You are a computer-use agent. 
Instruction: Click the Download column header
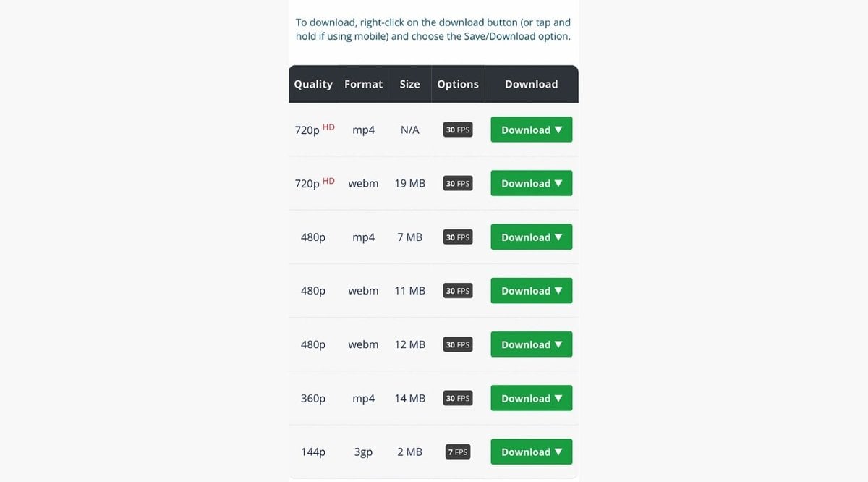[531, 84]
